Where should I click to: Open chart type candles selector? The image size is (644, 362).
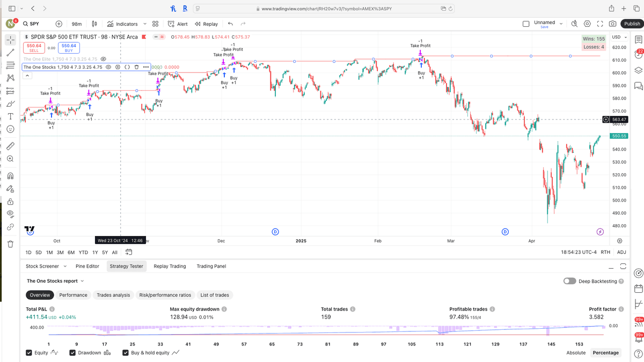(x=94, y=24)
